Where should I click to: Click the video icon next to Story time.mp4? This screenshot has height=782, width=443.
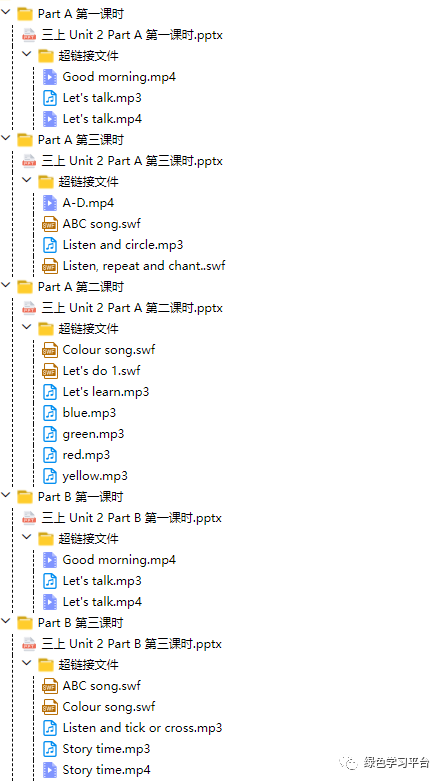(x=50, y=770)
